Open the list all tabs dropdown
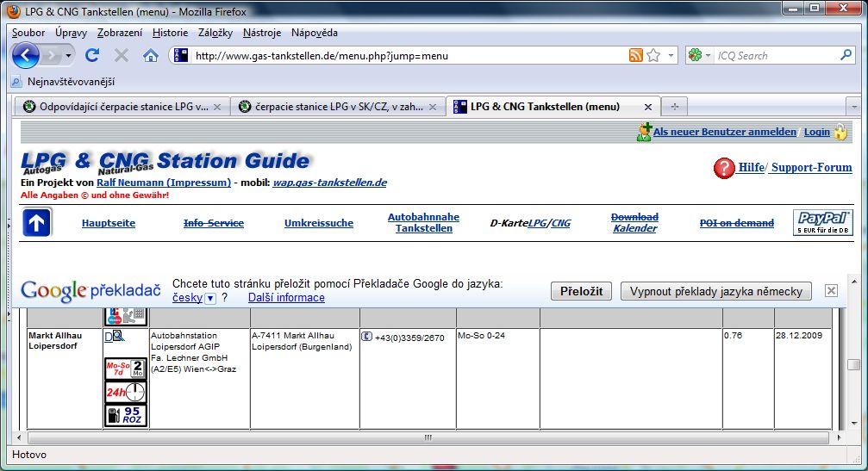 pyautogui.click(x=853, y=107)
